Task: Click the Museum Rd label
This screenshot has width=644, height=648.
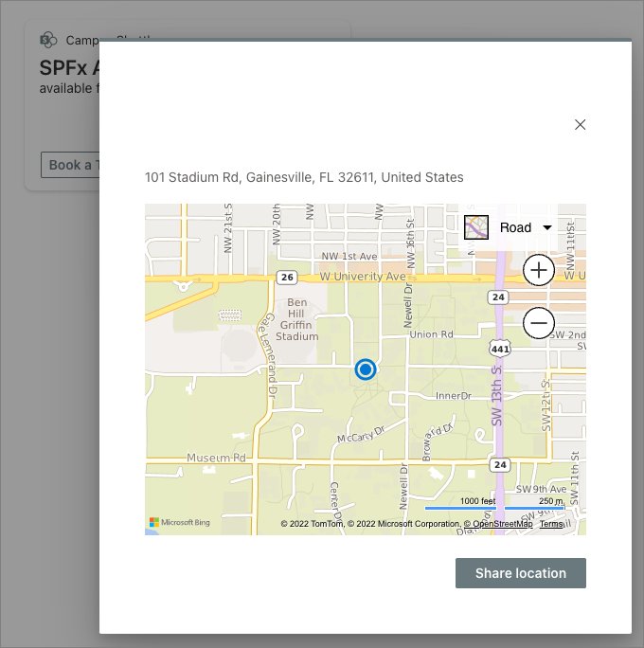Action: [x=216, y=458]
